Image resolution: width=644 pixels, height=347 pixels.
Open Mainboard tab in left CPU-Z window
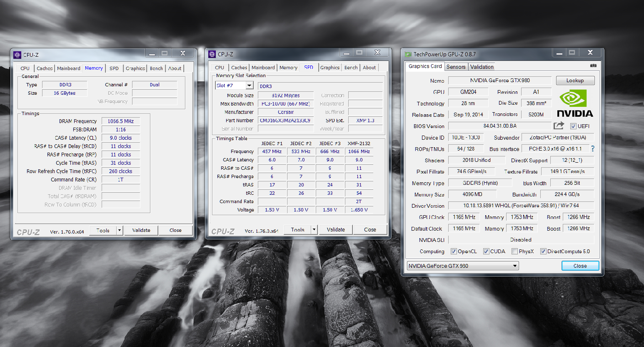pos(69,68)
